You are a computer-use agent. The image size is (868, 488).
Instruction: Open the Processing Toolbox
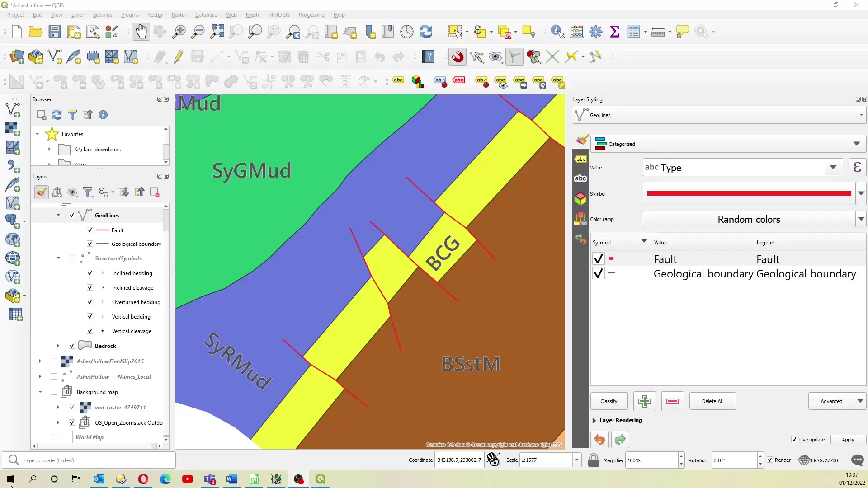596,32
